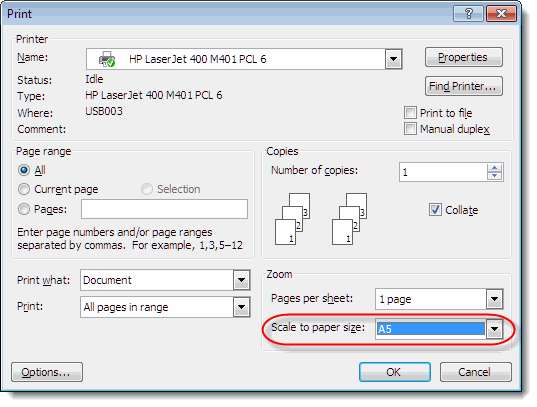Decrease number of copies with down arrow

(494, 176)
